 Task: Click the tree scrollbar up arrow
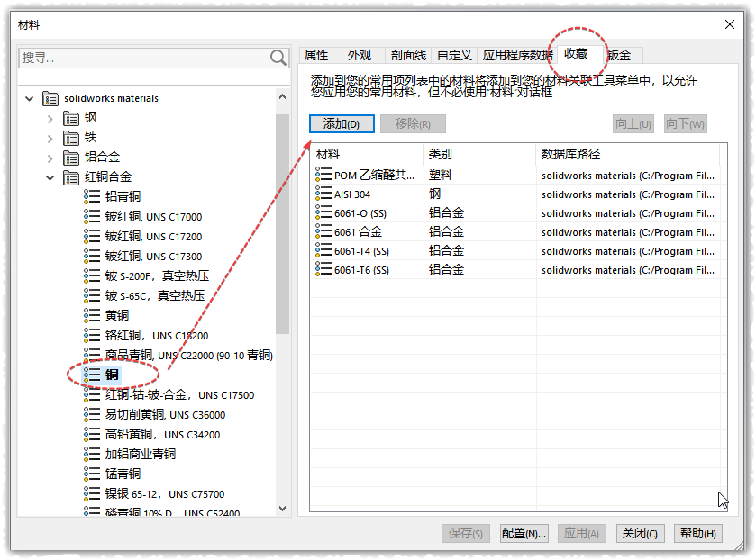coord(283,97)
